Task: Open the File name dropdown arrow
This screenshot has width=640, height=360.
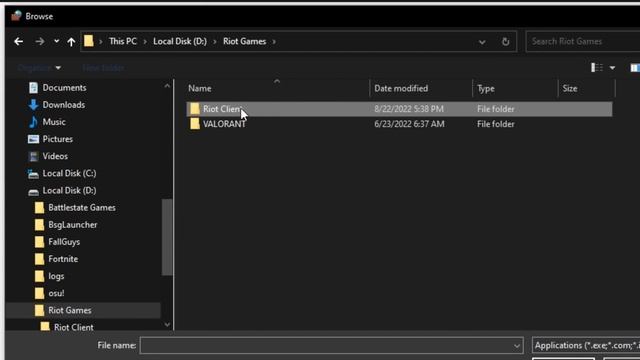Action: pos(517,346)
